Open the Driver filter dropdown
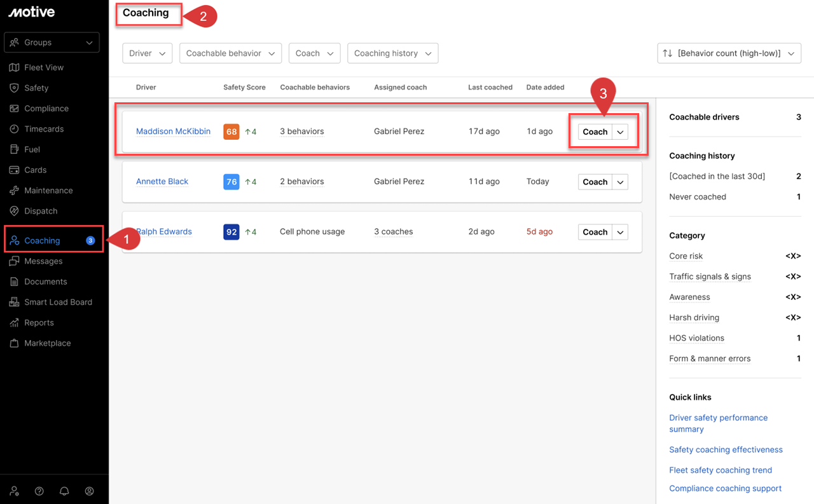Image resolution: width=814 pixels, height=504 pixels. click(x=147, y=53)
